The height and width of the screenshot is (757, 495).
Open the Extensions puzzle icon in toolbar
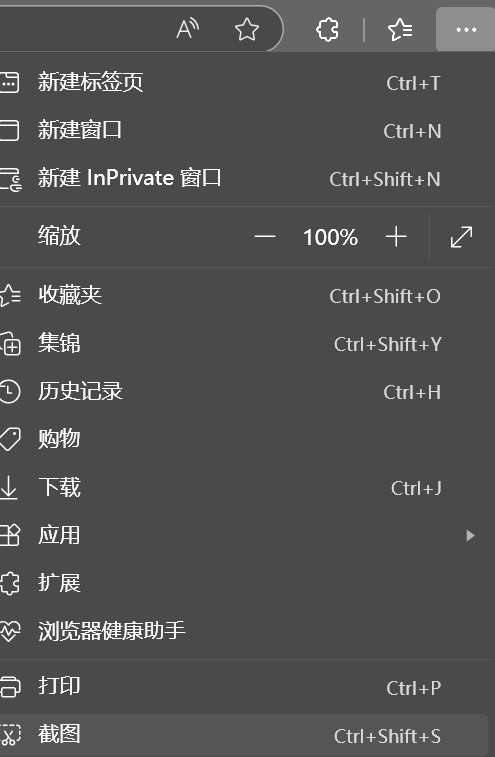pos(327,30)
